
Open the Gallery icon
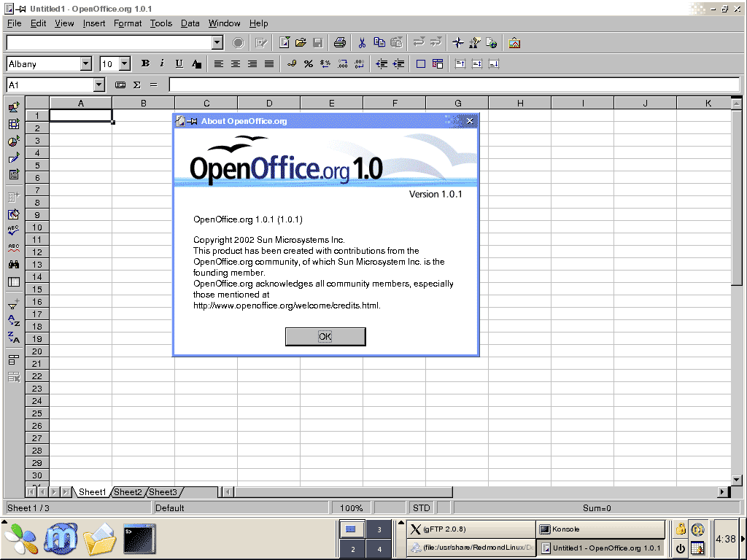tap(514, 43)
